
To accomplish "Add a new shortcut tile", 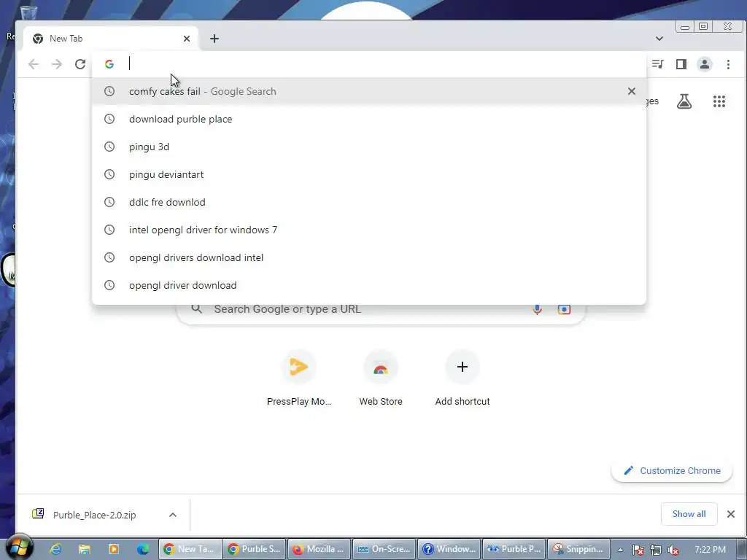I will point(462,378).
